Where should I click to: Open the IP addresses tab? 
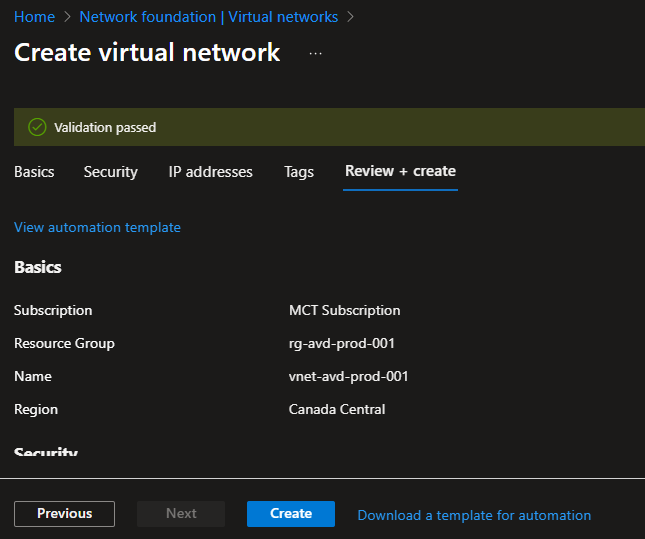[x=210, y=172]
